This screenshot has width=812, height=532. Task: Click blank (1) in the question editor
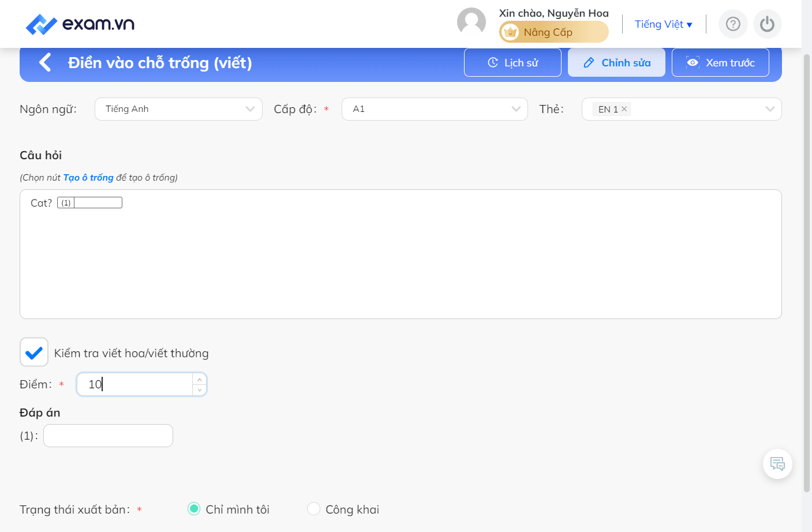point(89,203)
